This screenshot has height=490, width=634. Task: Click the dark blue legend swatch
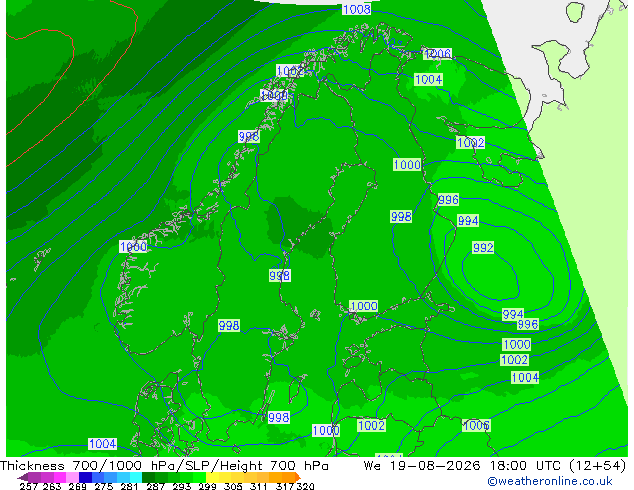[x=85, y=477]
